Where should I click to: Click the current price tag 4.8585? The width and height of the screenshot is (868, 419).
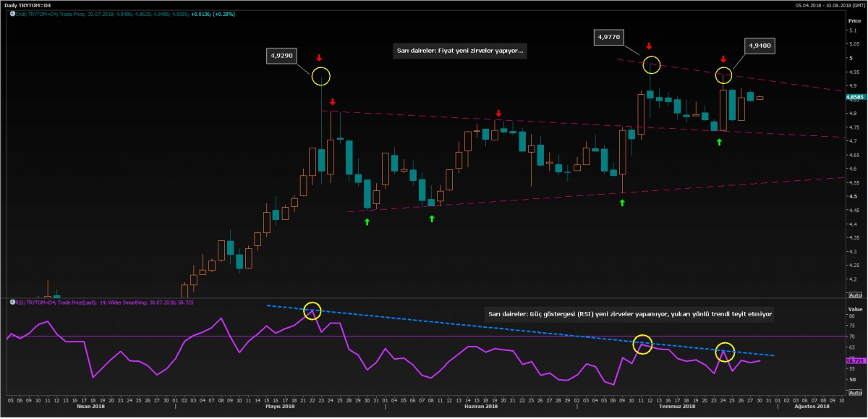pyautogui.click(x=856, y=96)
